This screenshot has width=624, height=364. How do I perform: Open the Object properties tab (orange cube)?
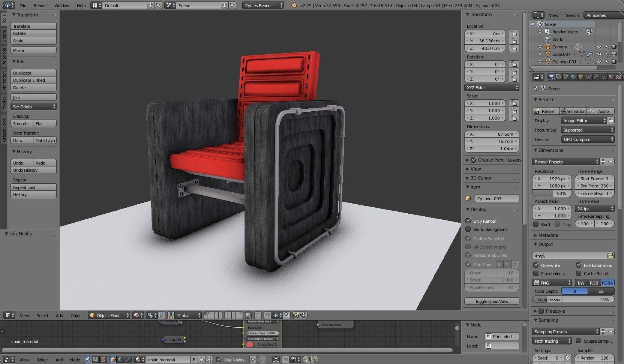click(x=581, y=77)
